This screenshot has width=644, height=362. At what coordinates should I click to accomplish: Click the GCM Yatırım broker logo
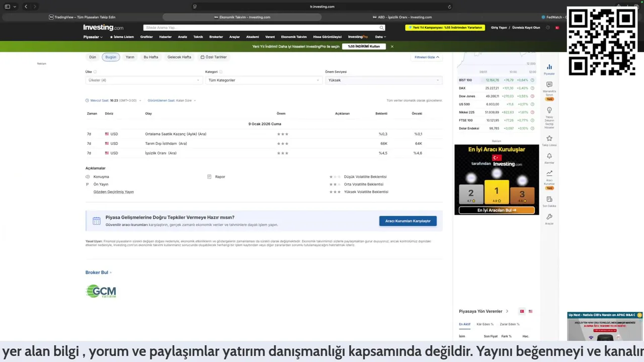tap(101, 291)
